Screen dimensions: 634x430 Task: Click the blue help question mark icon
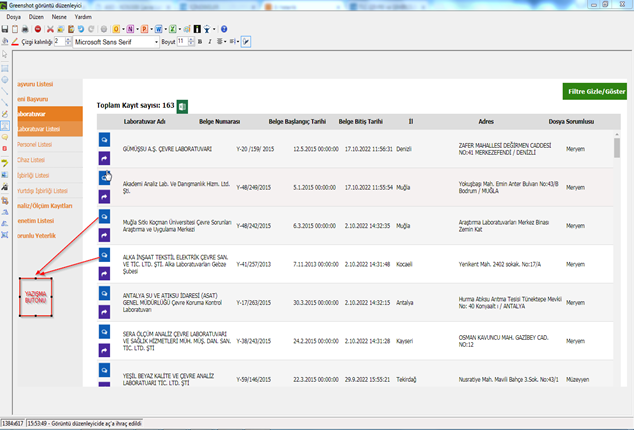[x=223, y=29]
